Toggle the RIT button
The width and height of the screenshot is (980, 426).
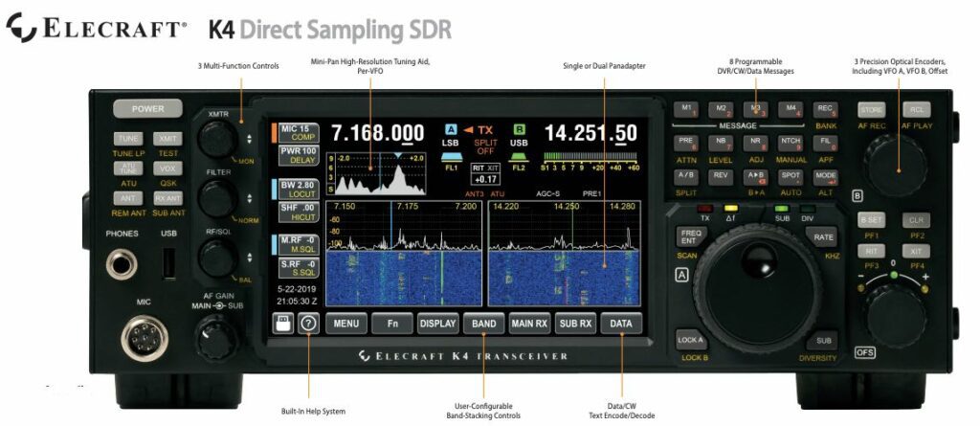[x=871, y=252]
